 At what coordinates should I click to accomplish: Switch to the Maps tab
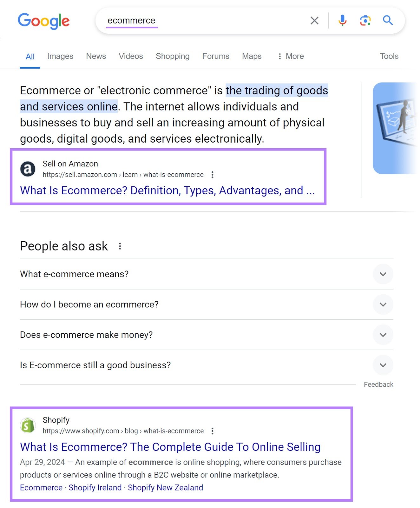pos(252,56)
